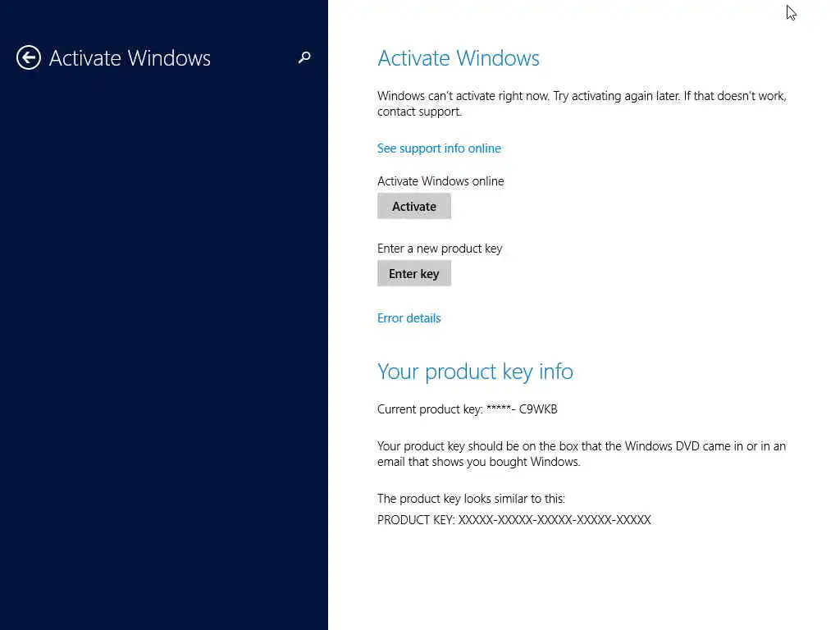
Task: Click the Activate button
Action: pos(413,206)
